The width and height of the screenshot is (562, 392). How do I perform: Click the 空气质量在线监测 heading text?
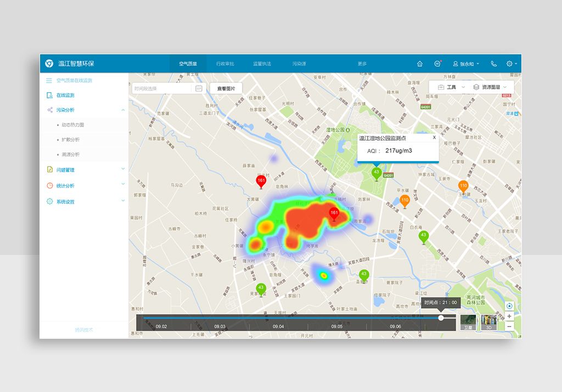(x=74, y=81)
